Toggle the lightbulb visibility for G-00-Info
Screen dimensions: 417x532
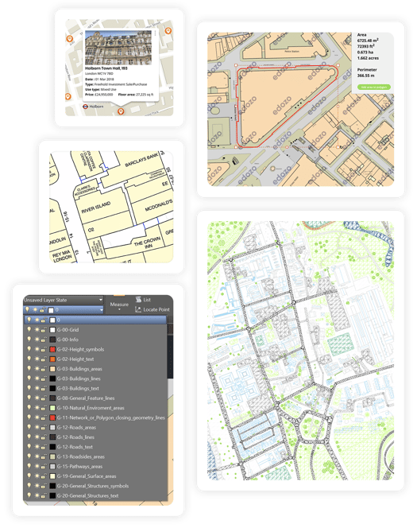tap(29, 340)
